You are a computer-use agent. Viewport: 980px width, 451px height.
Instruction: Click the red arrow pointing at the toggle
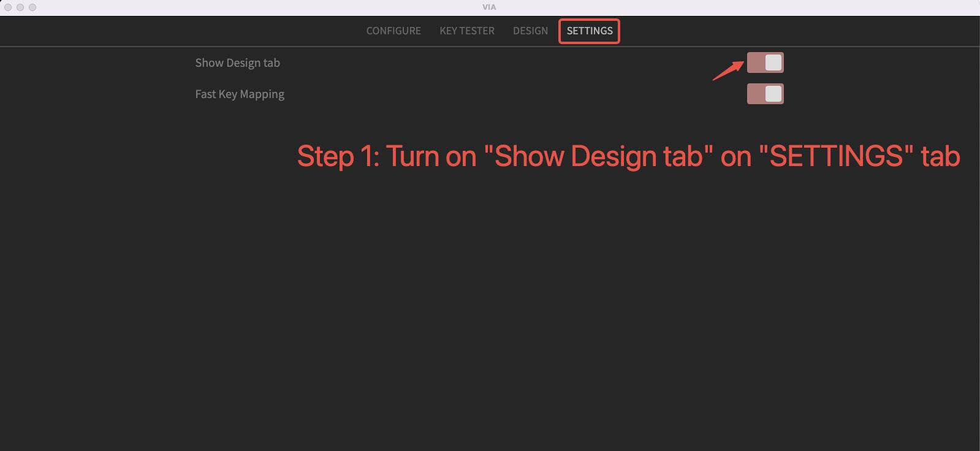(728, 70)
